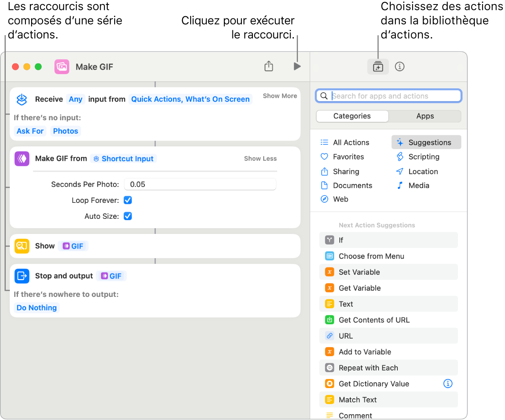Screen dimensions: 505x420
Task: Uncheck the Loop Forever checkbox
Action: click(128, 200)
